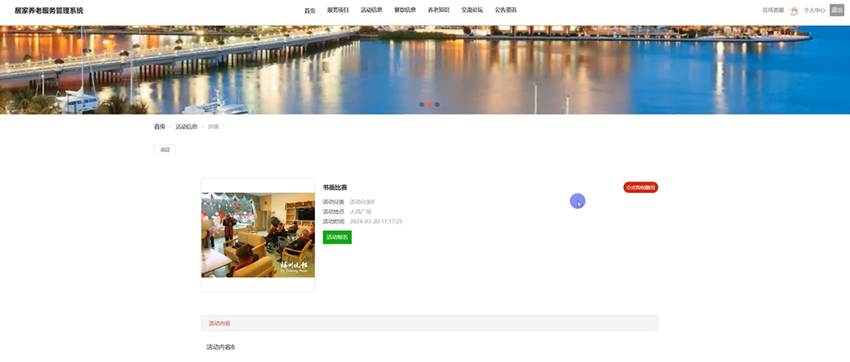Select the third banner carousel dot

pos(437,105)
